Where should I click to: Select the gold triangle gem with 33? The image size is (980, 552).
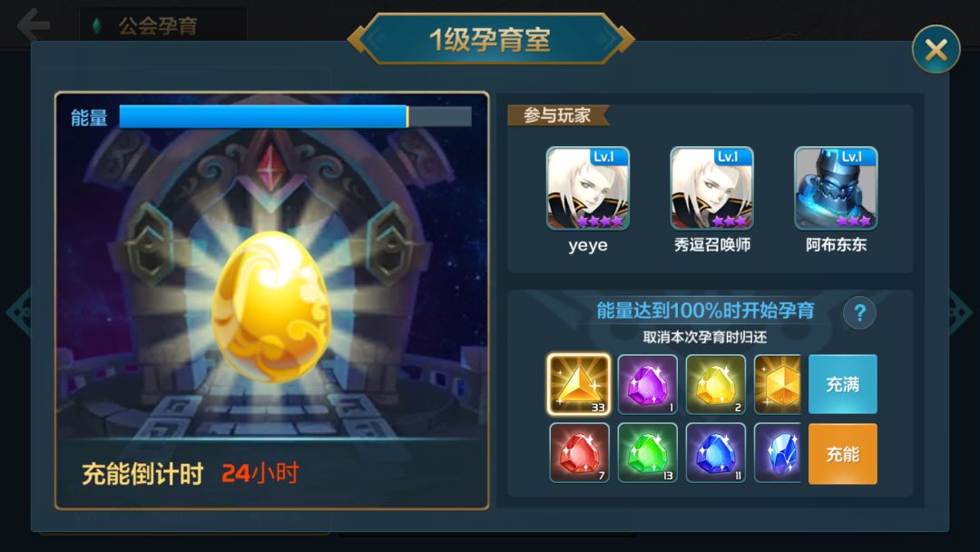pos(579,384)
